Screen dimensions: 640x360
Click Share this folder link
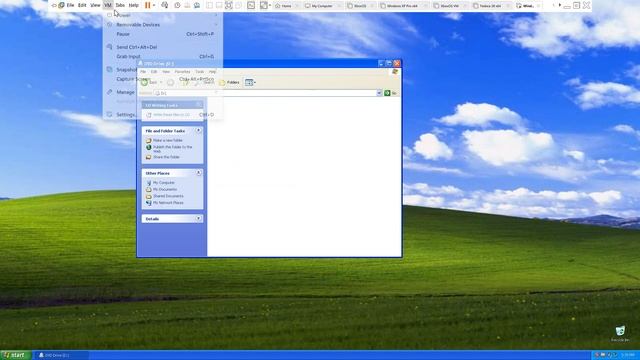(x=166, y=157)
